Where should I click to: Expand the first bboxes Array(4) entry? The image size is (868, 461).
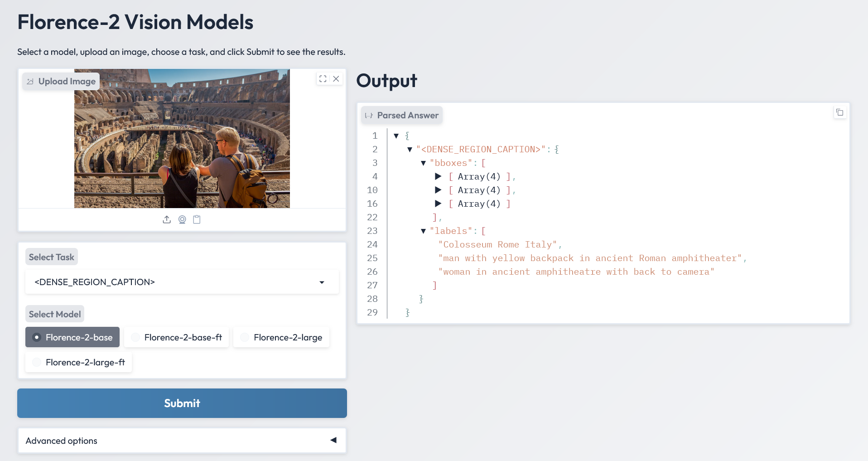[x=438, y=176]
